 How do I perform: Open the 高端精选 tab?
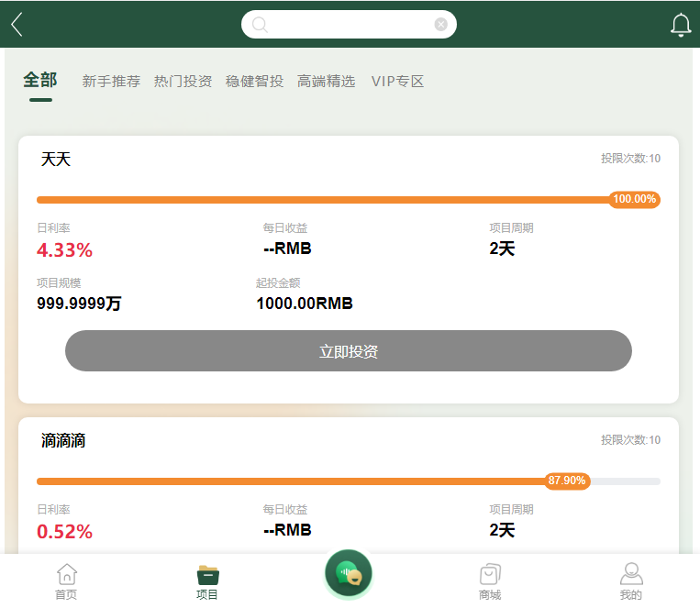[x=327, y=82]
